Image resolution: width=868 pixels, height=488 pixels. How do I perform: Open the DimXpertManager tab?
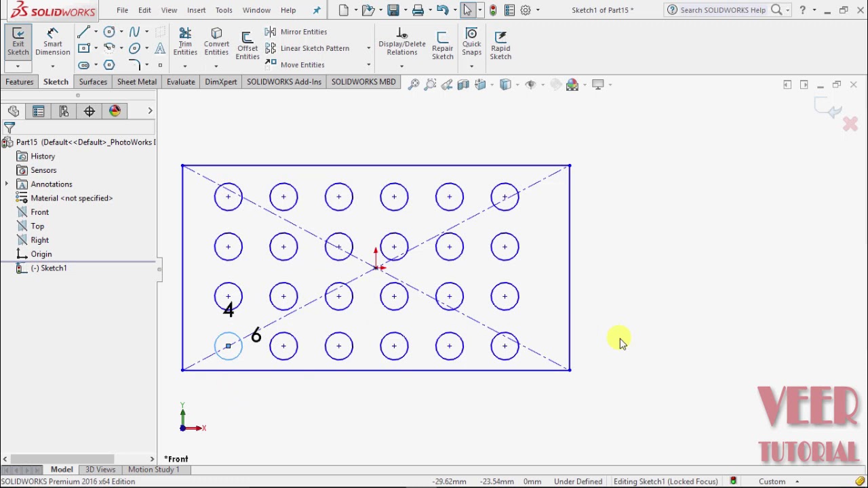coord(90,111)
